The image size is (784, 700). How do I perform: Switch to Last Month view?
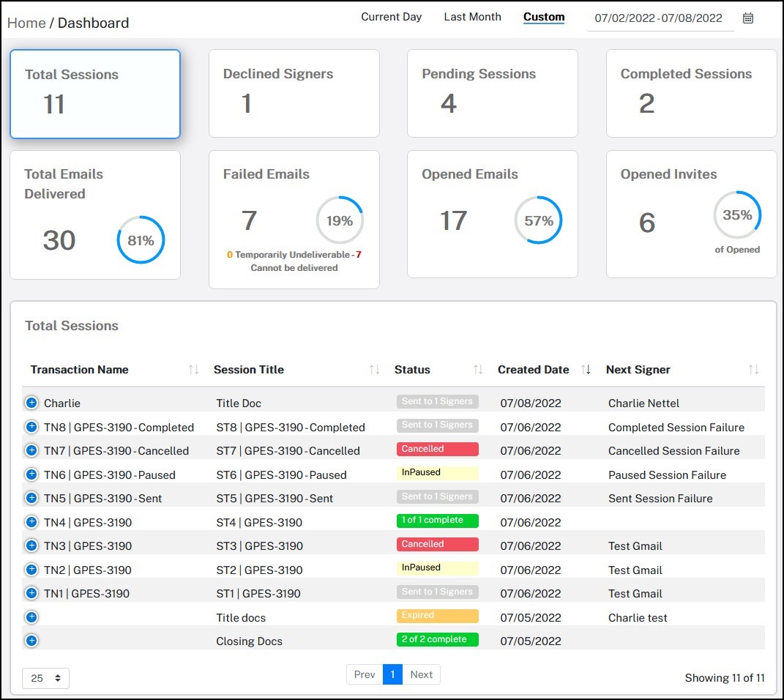472,16
